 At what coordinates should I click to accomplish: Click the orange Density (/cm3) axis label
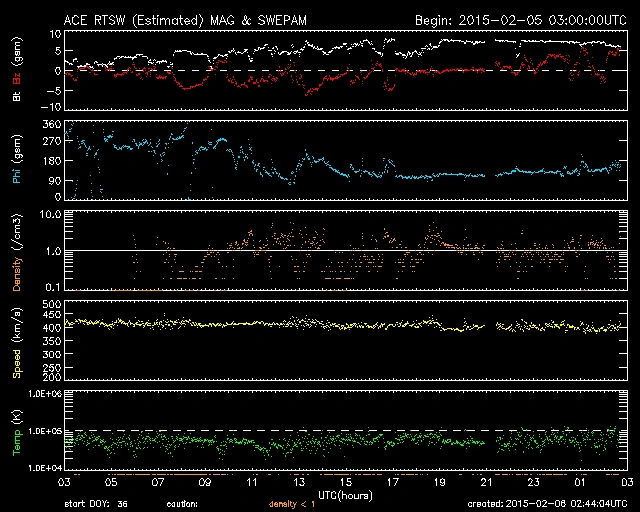pos(15,250)
